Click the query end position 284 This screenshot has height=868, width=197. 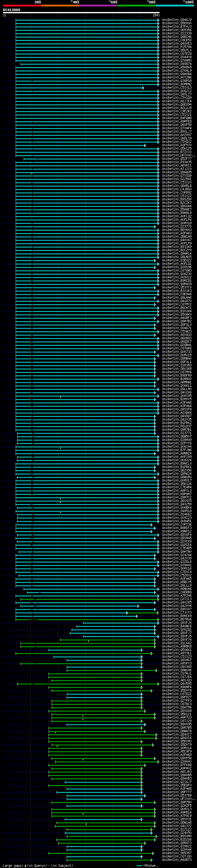155,15
